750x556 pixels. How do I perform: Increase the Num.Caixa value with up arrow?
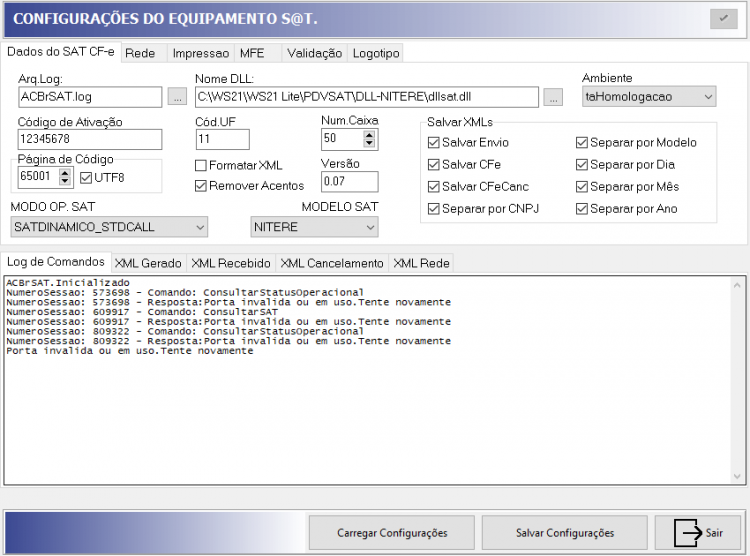click(x=369, y=135)
